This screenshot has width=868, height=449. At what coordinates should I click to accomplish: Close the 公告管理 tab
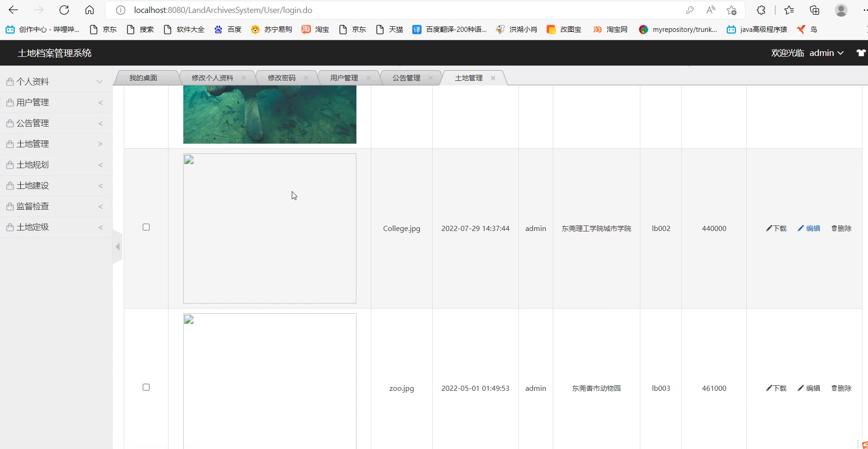click(431, 78)
